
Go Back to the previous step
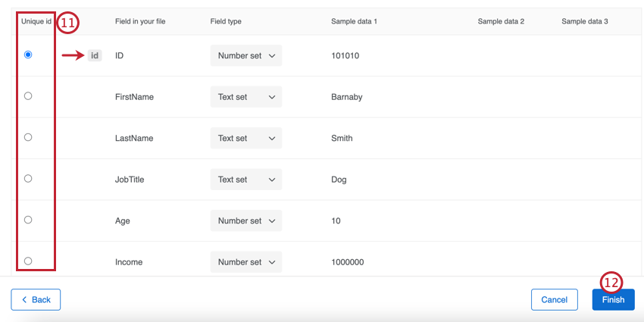click(x=36, y=299)
